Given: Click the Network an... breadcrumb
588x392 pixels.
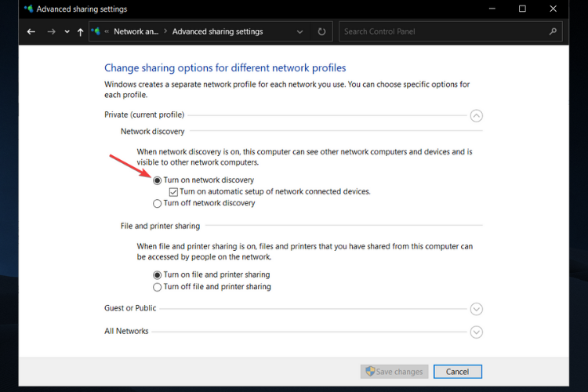Looking at the screenshot, I should tap(136, 31).
